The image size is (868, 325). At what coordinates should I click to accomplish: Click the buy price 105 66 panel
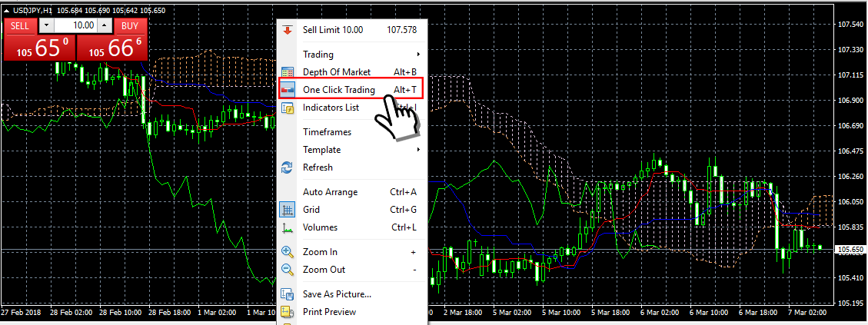coord(111,48)
